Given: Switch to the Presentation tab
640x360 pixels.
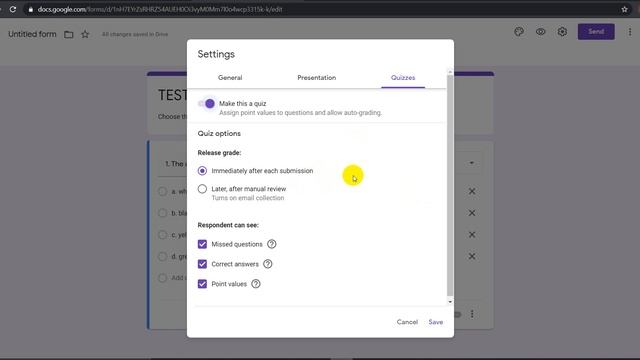Looking at the screenshot, I should (x=316, y=78).
